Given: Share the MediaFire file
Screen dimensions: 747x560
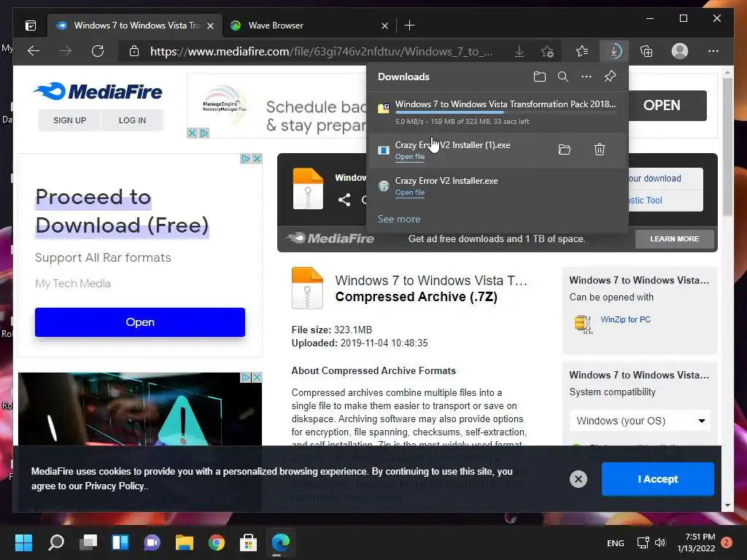Looking at the screenshot, I should tap(344, 200).
